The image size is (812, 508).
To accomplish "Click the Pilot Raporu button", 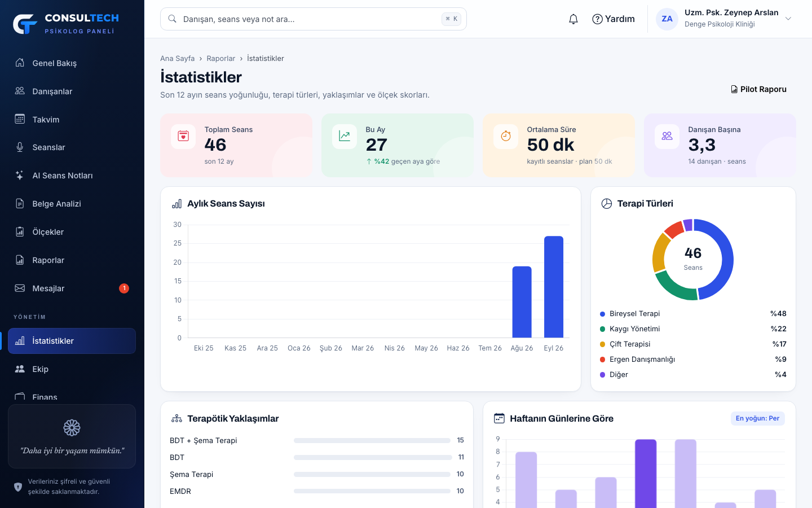I will 758,89.
